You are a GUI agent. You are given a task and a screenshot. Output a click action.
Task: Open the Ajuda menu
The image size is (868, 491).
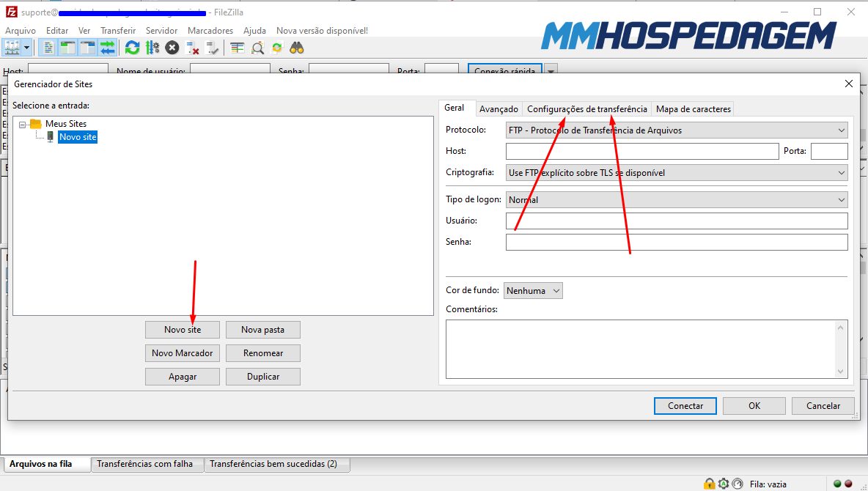point(254,31)
